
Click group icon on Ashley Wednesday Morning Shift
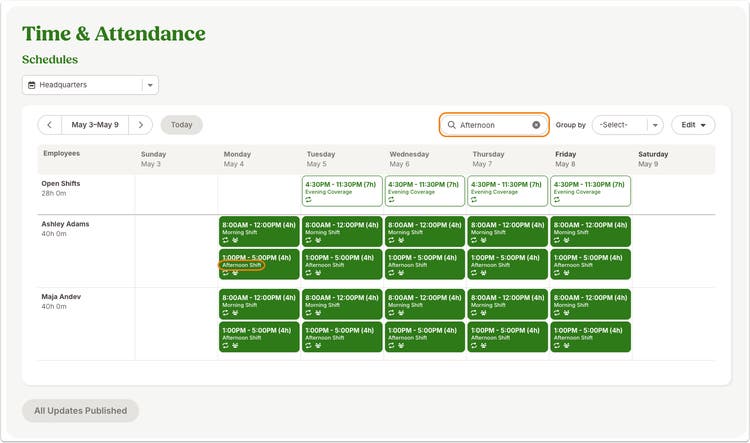click(x=401, y=240)
